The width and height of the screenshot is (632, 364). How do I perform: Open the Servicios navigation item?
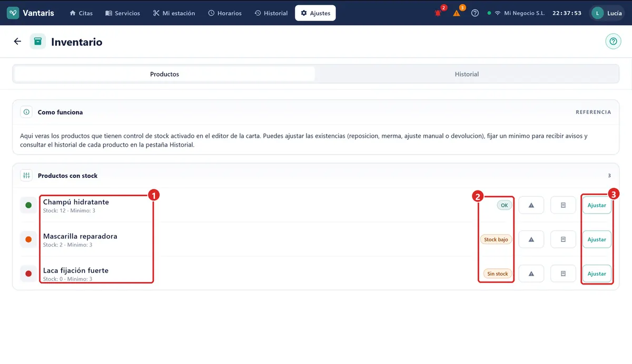coord(123,13)
